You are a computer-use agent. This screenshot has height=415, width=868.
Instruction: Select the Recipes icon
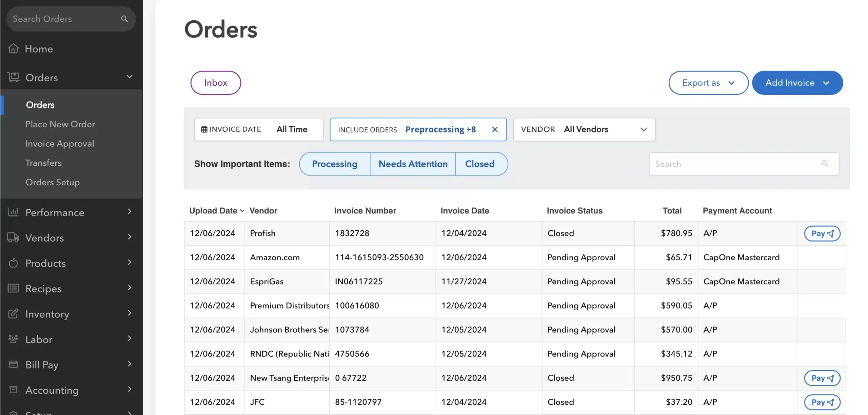pos(14,288)
